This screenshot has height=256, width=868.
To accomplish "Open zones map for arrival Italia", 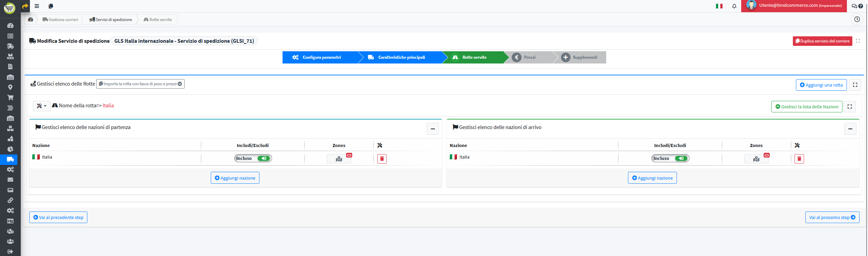I will click(x=756, y=159).
